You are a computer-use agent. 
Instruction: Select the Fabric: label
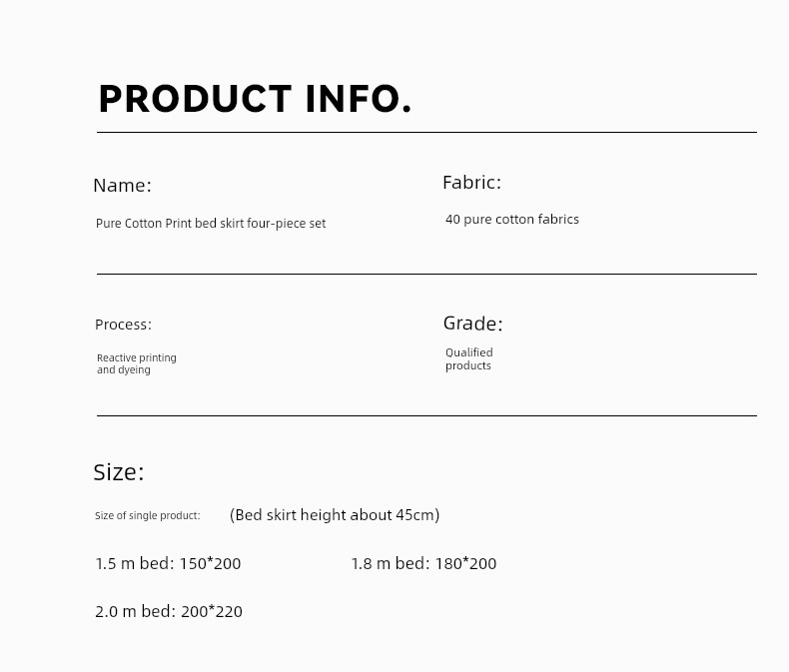tap(472, 182)
